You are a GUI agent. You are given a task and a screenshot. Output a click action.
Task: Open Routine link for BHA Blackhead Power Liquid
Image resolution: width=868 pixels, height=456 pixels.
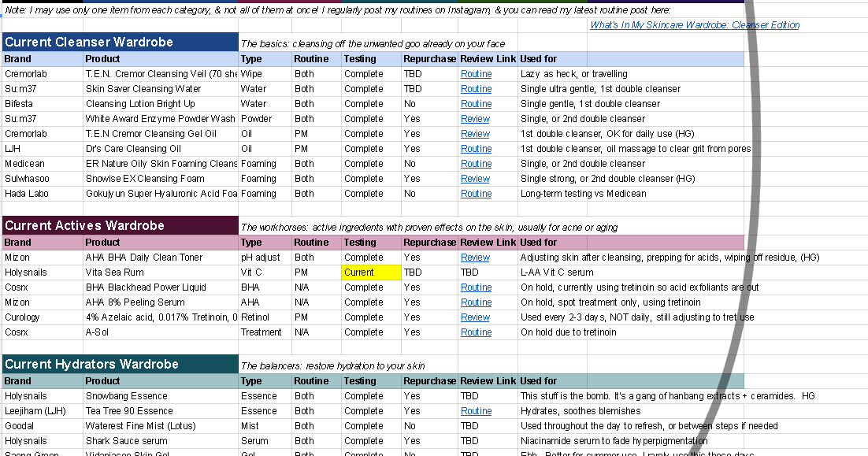coord(476,287)
